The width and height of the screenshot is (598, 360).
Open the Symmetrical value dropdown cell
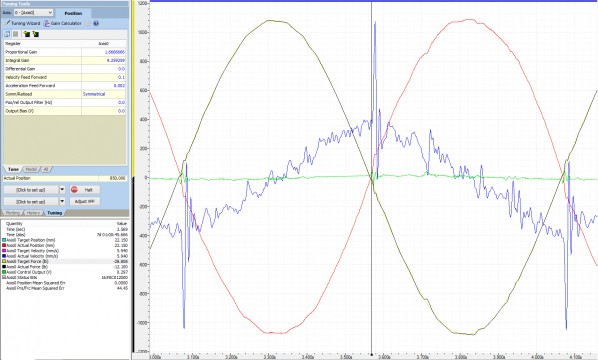(104, 94)
